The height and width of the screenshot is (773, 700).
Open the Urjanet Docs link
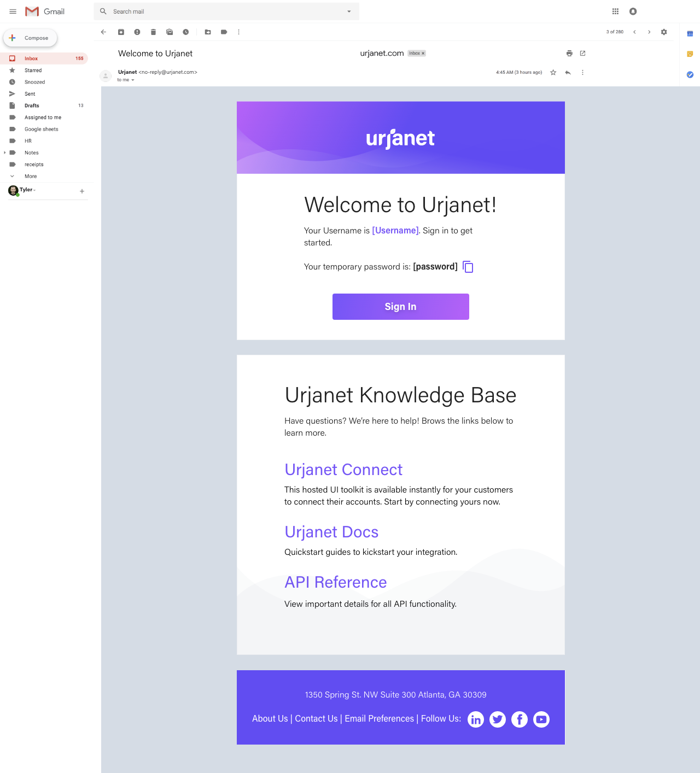tap(331, 532)
